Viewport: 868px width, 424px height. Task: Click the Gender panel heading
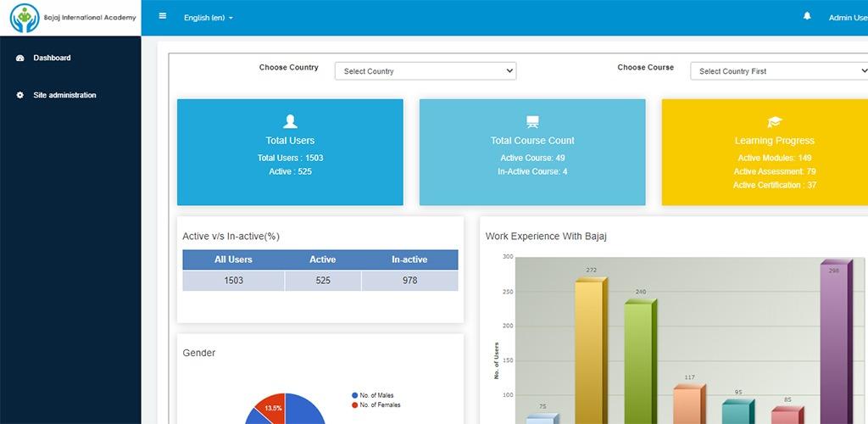198,353
